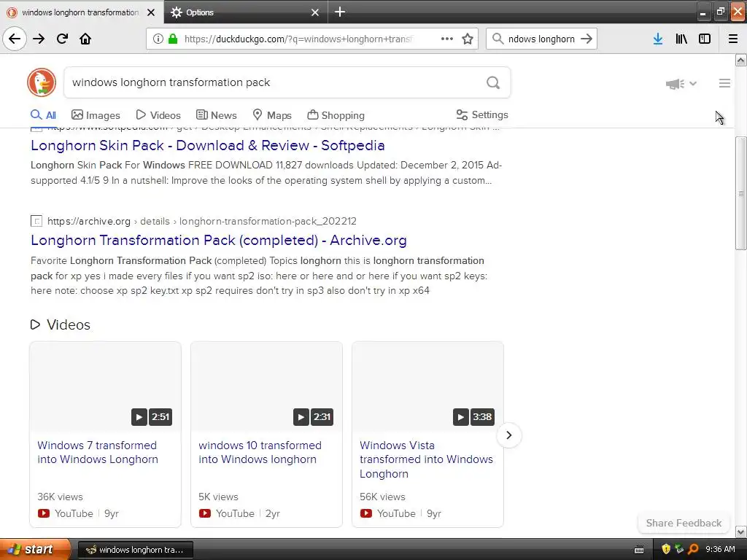Open new tab with plus button
747x560 pixels.
tap(340, 12)
